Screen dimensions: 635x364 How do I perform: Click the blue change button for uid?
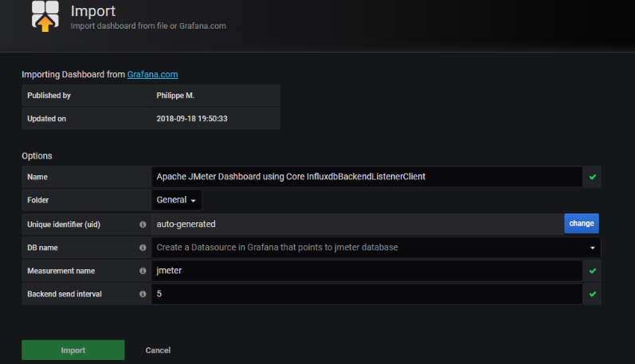[582, 224]
